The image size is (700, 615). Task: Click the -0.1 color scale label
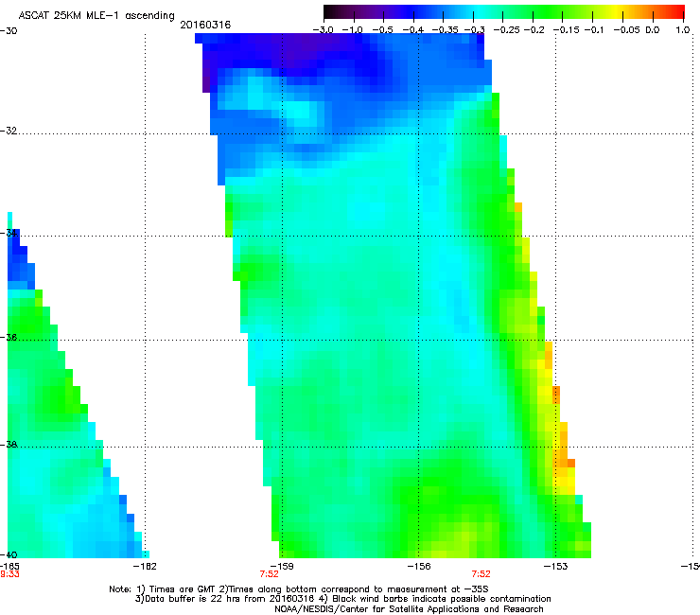pyautogui.click(x=594, y=30)
